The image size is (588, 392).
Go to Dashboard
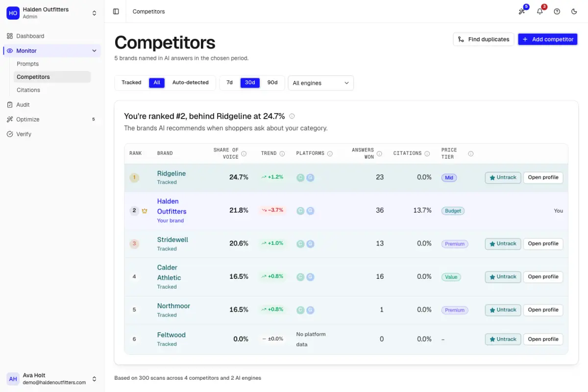[52, 36]
